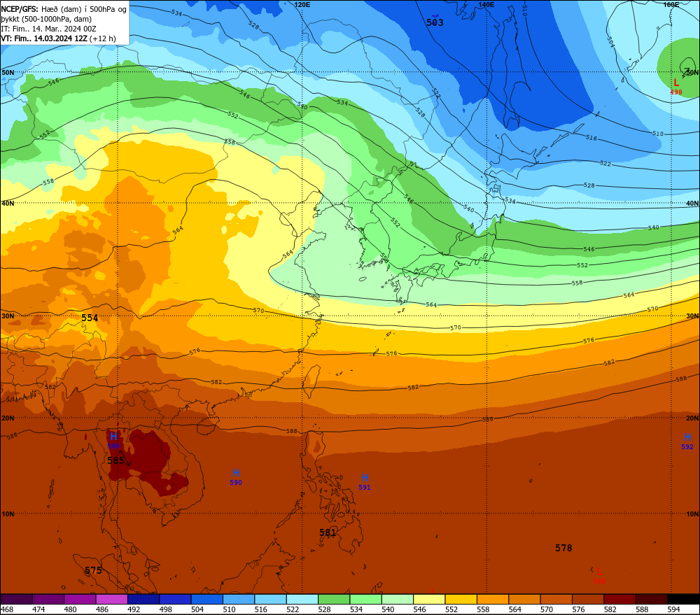This screenshot has width=700, height=615.
Task: Click the 'IT: Fim.. 14. Mar.. 2024 00Z' line
Action: (x=49, y=29)
